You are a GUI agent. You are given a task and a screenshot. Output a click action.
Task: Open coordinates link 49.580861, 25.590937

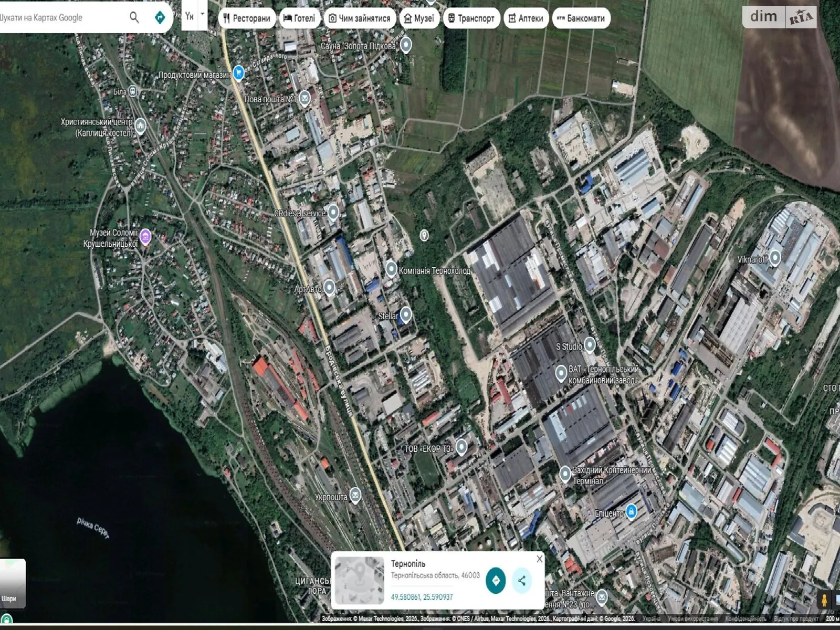click(x=422, y=597)
